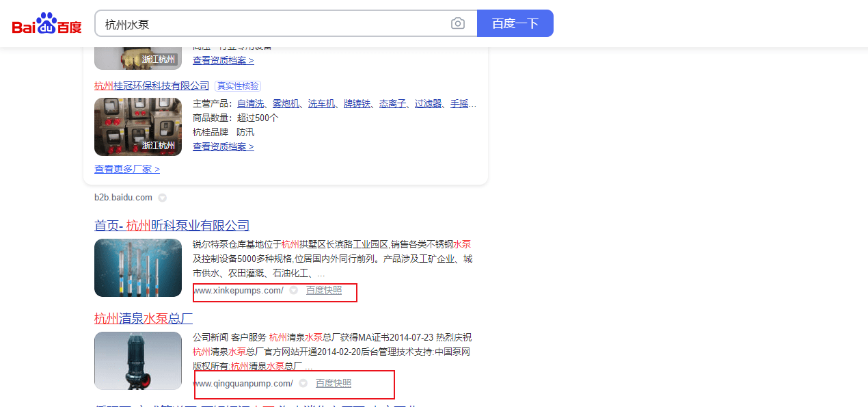Click the text 杭桂品牌 防汛
Viewport: 868px width, 407px height.
(x=223, y=132)
